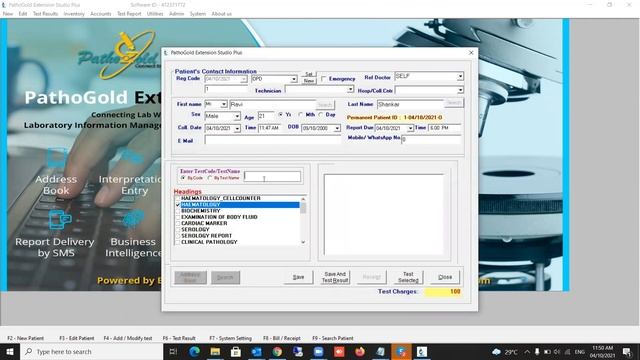The image size is (640, 360).
Task: Open the Ref Doctor SELF dropdown
Action: 460,76
